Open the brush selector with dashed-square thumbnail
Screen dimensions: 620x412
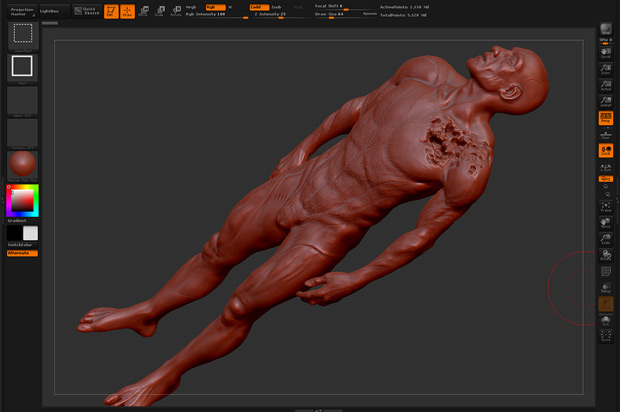23,36
